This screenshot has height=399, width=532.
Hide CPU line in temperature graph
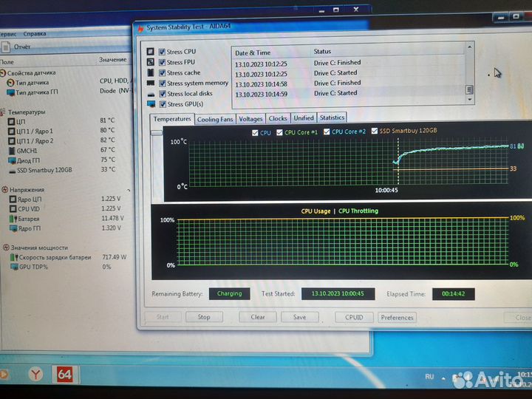point(255,133)
